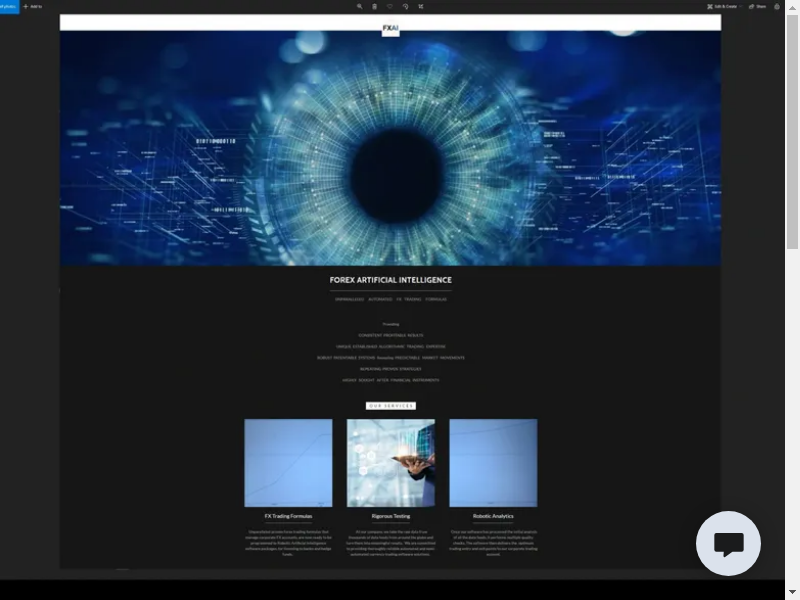Image resolution: width=800 pixels, height=600 pixels.
Task: Click the heart favorite icon
Action: (x=390, y=6)
